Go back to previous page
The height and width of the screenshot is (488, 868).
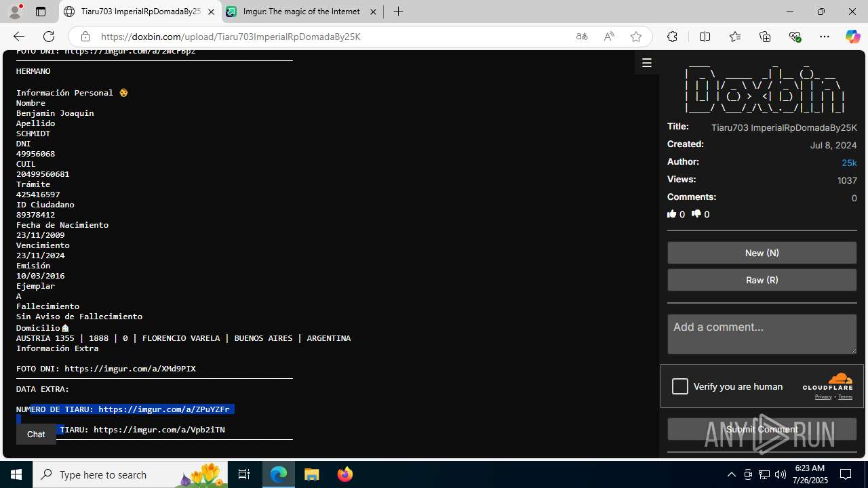[x=19, y=37]
